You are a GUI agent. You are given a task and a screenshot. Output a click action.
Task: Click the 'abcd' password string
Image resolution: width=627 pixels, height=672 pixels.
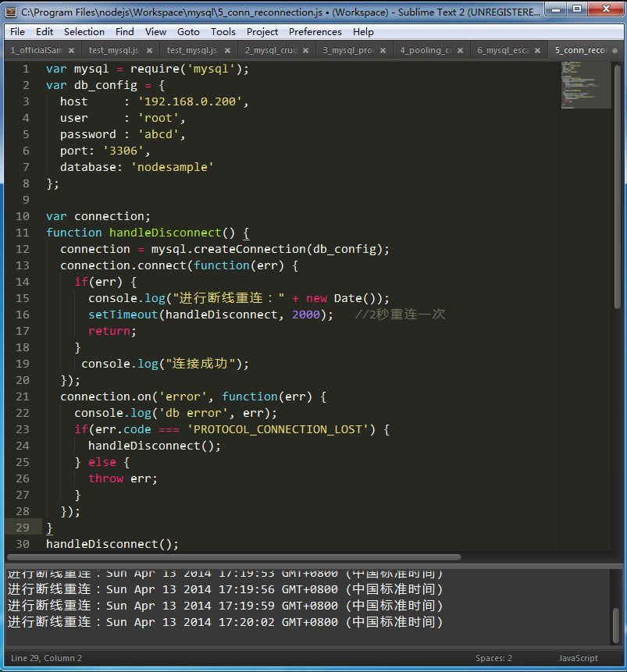point(159,134)
